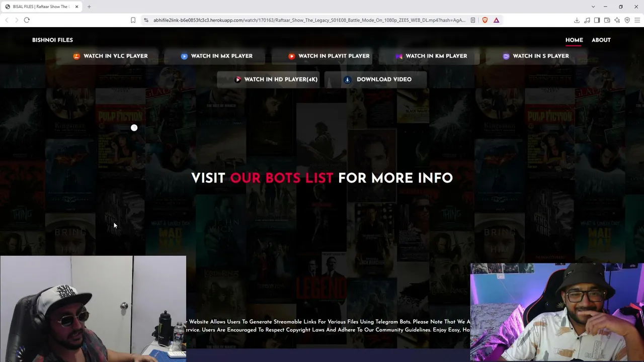Bookmark this page with the bookmark icon
The height and width of the screenshot is (362, 644).
(x=133, y=20)
